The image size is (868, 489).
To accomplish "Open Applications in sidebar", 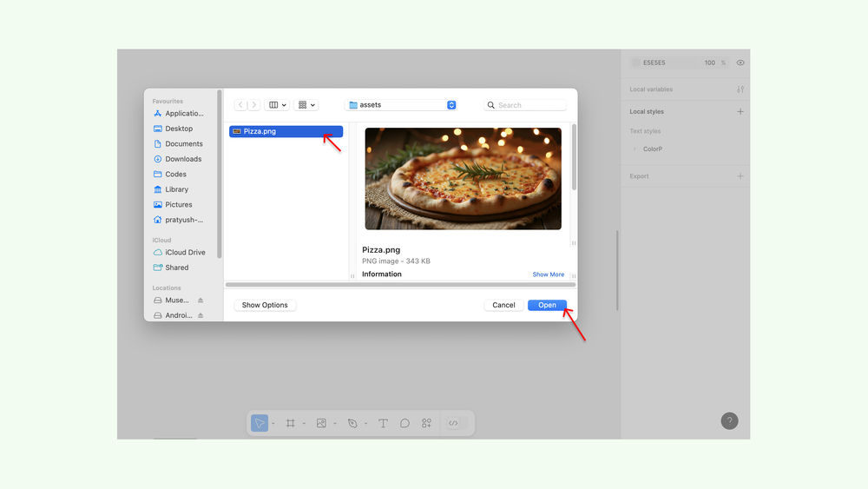I will (178, 113).
